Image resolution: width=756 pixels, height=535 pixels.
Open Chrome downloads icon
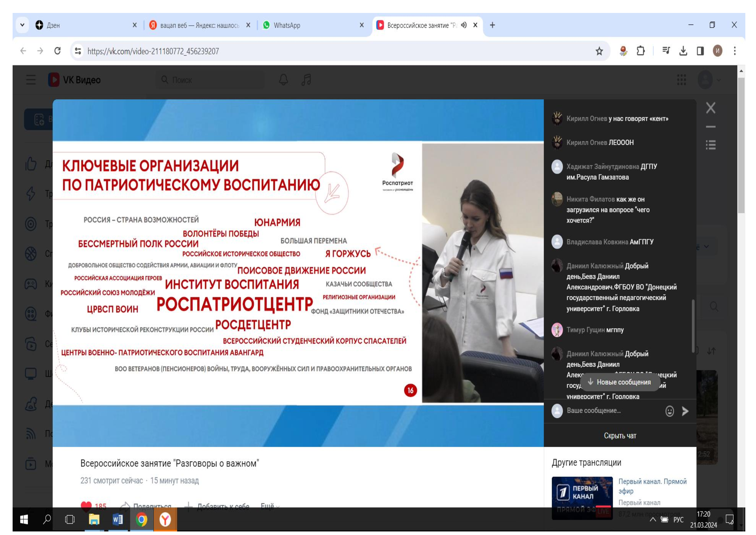pyautogui.click(x=683, y=51)
